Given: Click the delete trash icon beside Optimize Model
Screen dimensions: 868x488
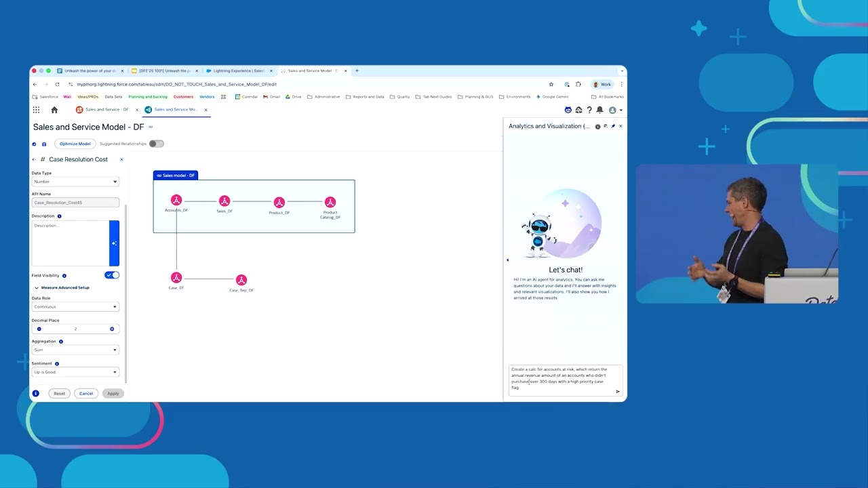Looking at the screenshot, I should pyautogui.click(x=44, y=144).
